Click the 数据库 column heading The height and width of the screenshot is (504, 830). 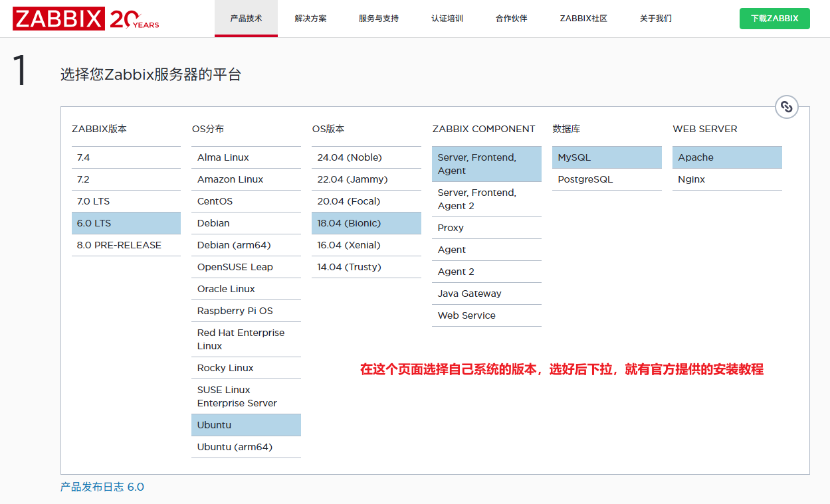566,129
